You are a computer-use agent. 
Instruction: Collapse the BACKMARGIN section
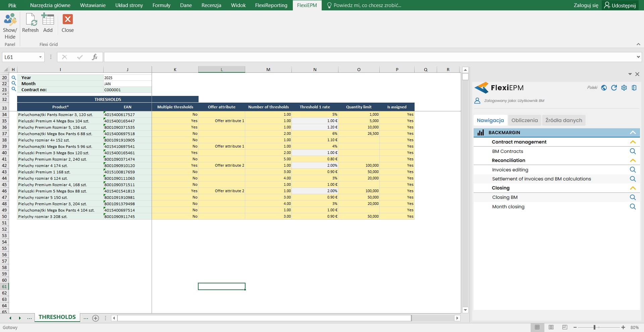[x=633, y=133]
